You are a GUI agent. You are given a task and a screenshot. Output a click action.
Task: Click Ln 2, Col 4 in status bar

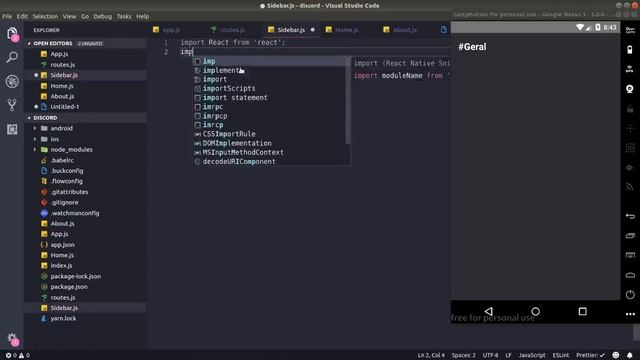click(431, 356)
